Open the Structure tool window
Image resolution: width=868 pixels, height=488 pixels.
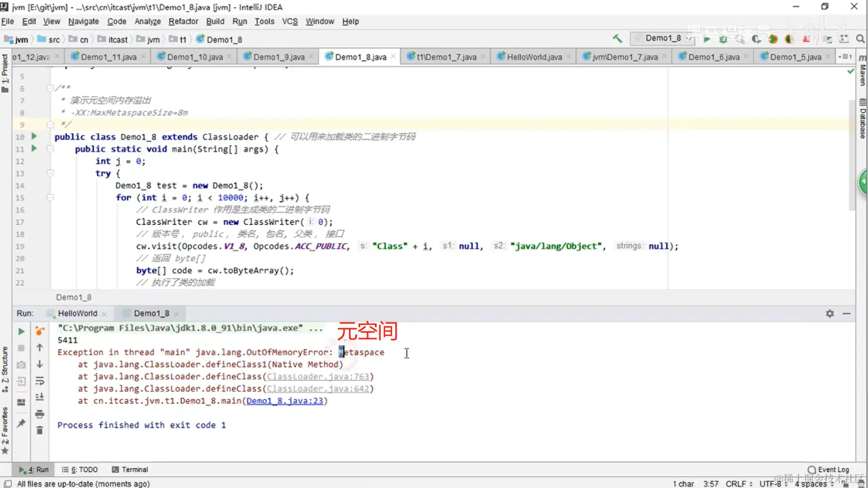(x=5, y=369)
